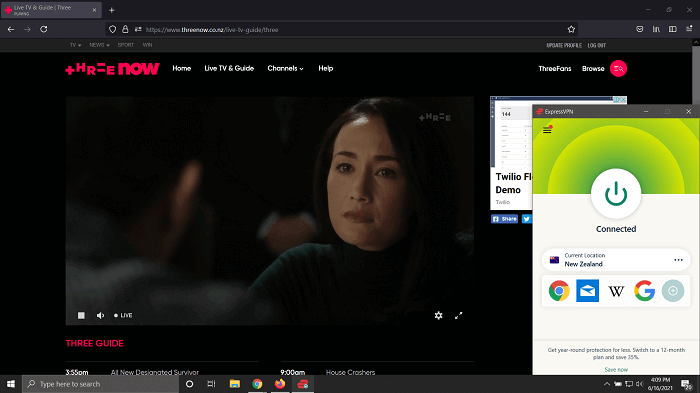The height and width of the screenshot is (393, 700).
Task: Open browser Library icon
Action: pos(656,29)
